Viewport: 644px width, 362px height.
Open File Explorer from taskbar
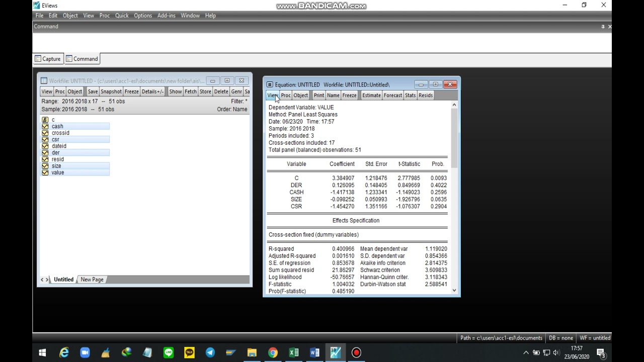252,352
